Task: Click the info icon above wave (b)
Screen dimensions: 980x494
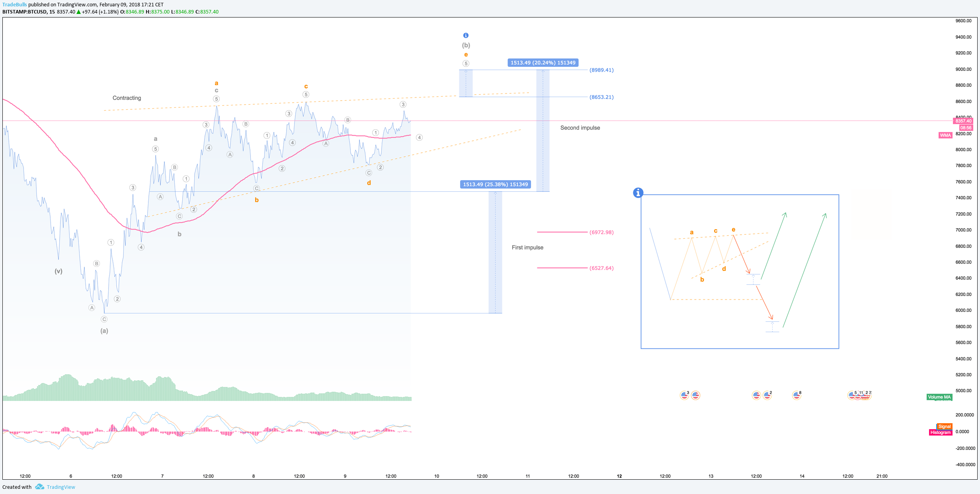Action: pos(466,35)
